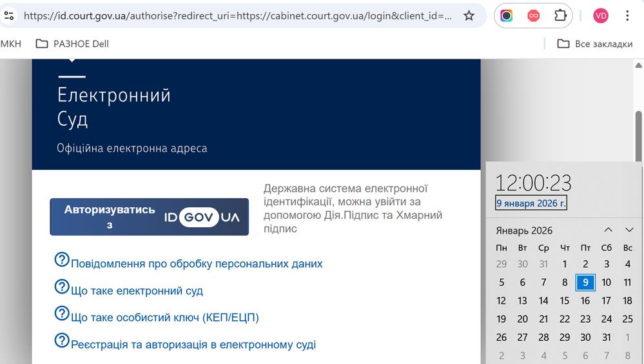Select January 1 in calendar
This screenshot has width=644, height=364.
(565, 264)
